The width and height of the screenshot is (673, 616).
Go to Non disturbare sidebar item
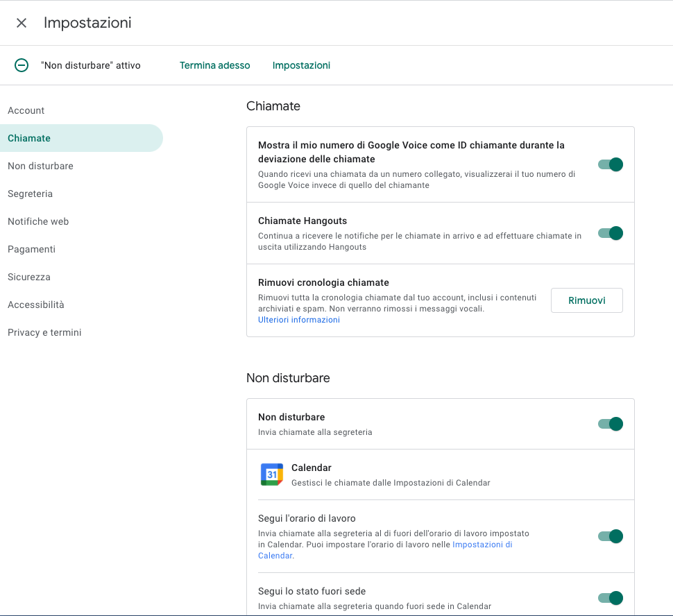40,166
